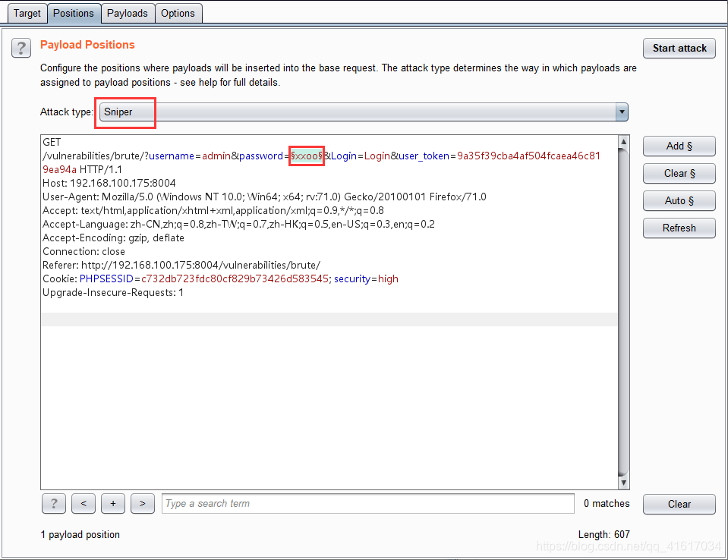Screen dimensions: 728x560
Task: Click the '0 matches' search result label
Action: [x=607, y=503]
